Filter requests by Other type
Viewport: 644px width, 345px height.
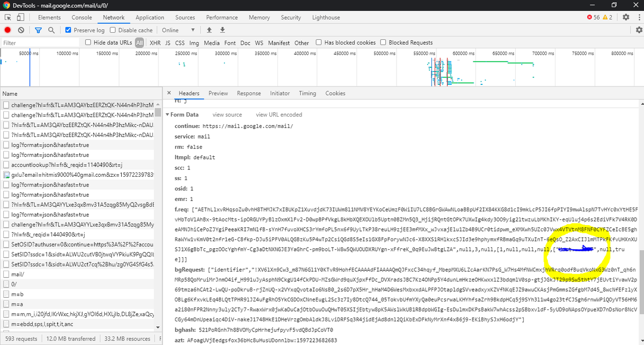point(302,42)
